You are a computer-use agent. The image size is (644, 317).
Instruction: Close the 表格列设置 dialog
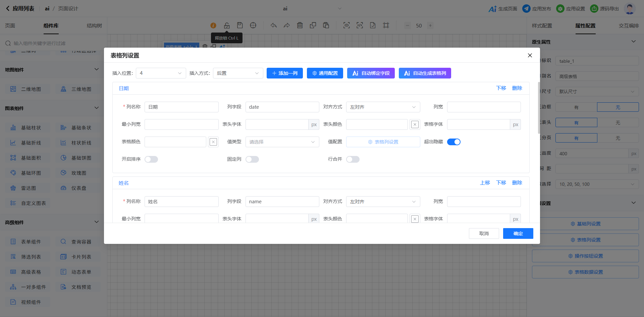coord(530,55)
